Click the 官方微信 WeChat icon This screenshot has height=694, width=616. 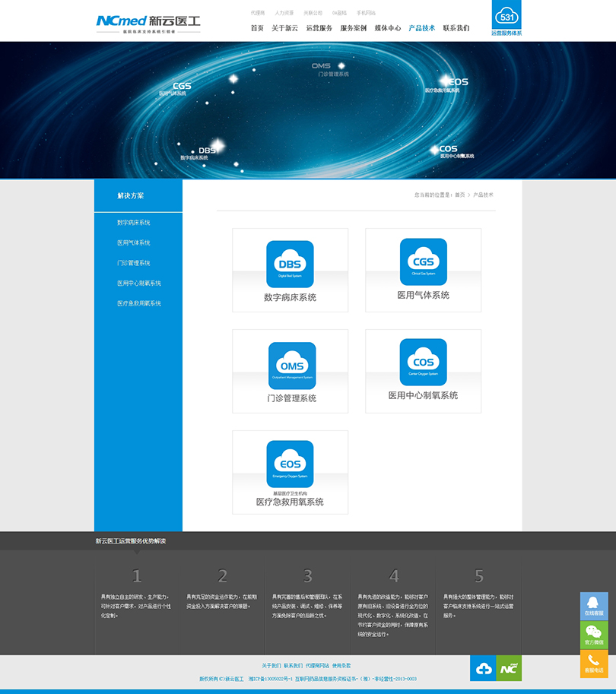tap(594, 635)
